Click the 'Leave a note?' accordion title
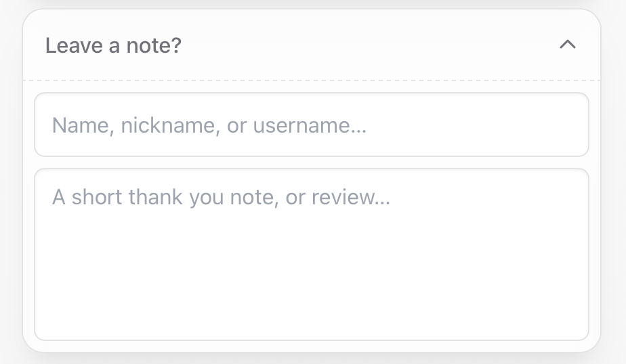Screen dimensions: 626x364 [113, 46]
